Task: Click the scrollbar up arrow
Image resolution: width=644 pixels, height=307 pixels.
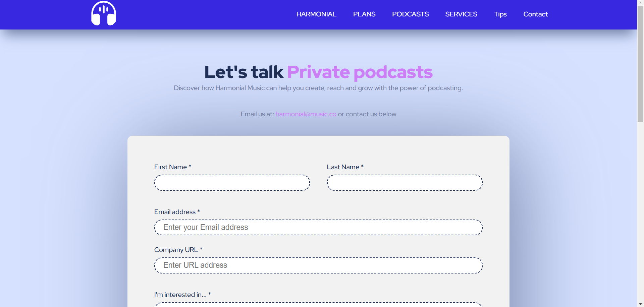Action: [x=640, y=3]
